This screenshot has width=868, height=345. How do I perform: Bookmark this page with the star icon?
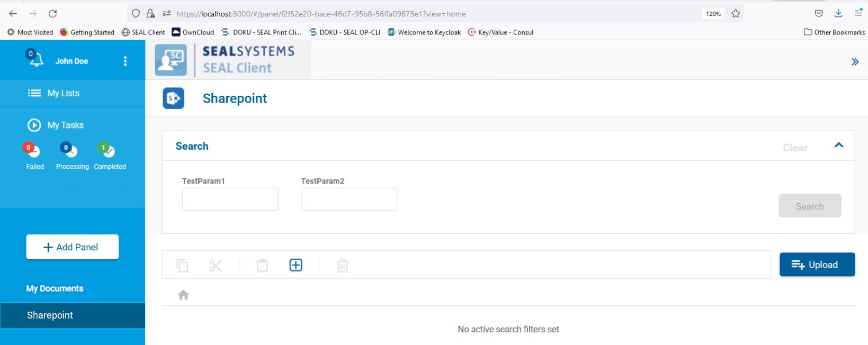pos(736,14)
